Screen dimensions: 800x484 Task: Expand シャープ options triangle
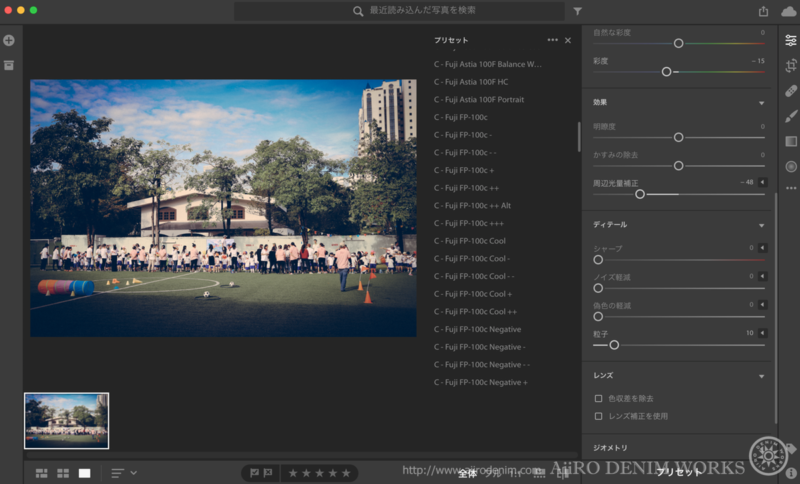coord(763,248)
